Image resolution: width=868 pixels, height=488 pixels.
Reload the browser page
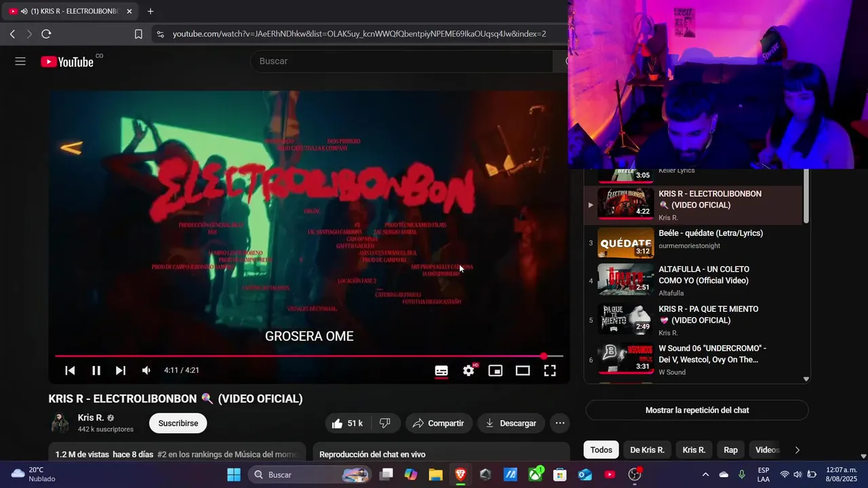pyautogui.click(x=46, y=34)
